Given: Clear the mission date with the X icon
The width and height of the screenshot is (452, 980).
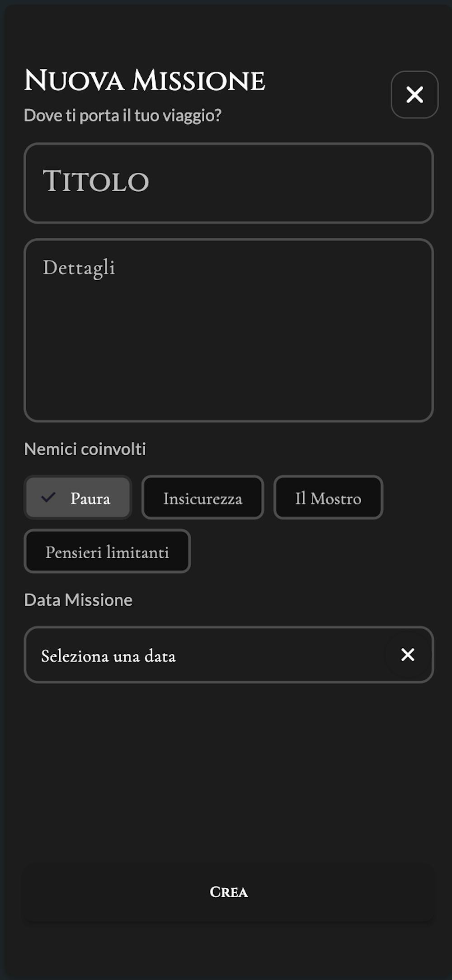Looking at the screenshot, I should (408, 655).
